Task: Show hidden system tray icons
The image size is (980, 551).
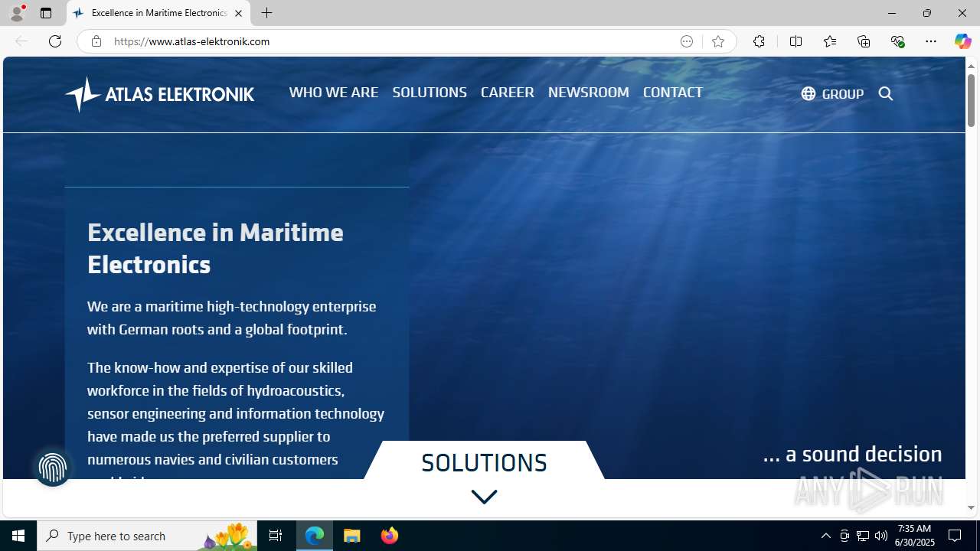Action: pos(825,536)
